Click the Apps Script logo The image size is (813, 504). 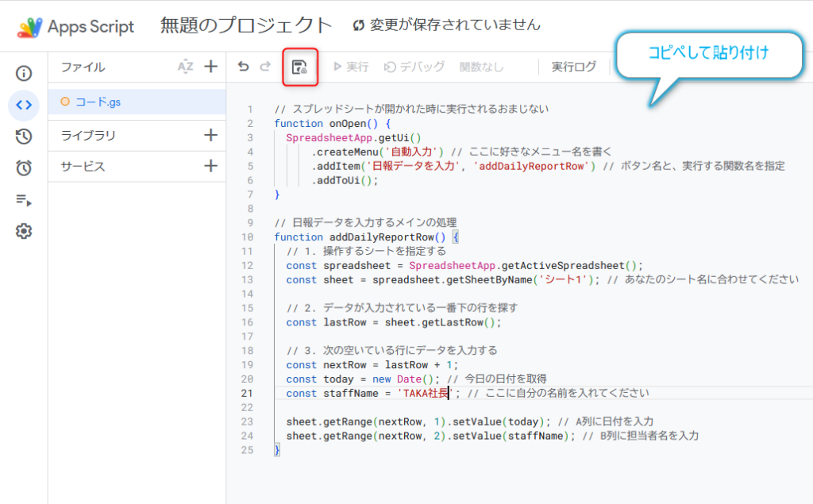(29, 27)
